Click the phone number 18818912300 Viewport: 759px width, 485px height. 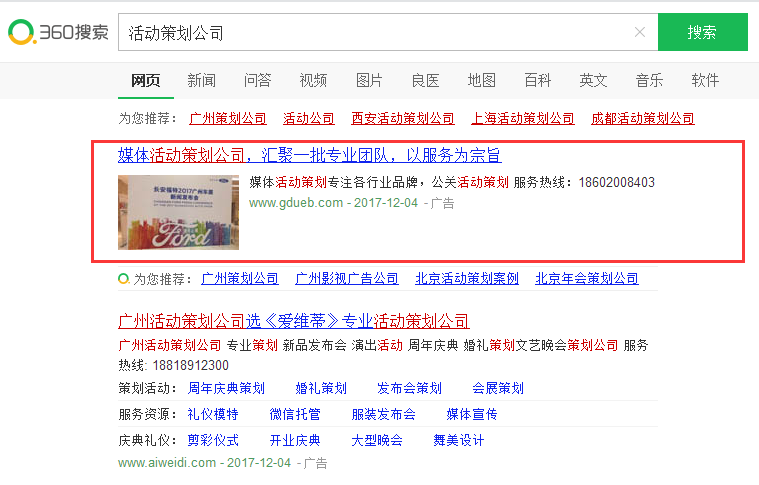coord(191,366)
